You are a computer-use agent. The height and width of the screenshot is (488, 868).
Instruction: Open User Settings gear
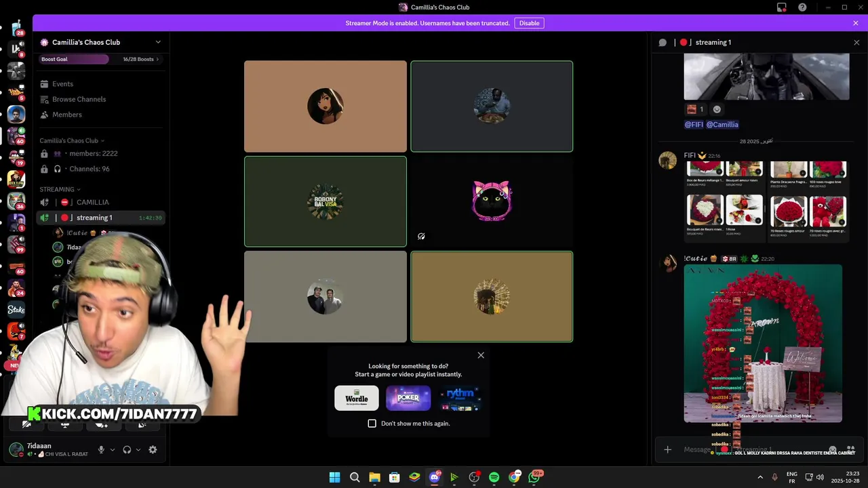click(x=153, y=449)
